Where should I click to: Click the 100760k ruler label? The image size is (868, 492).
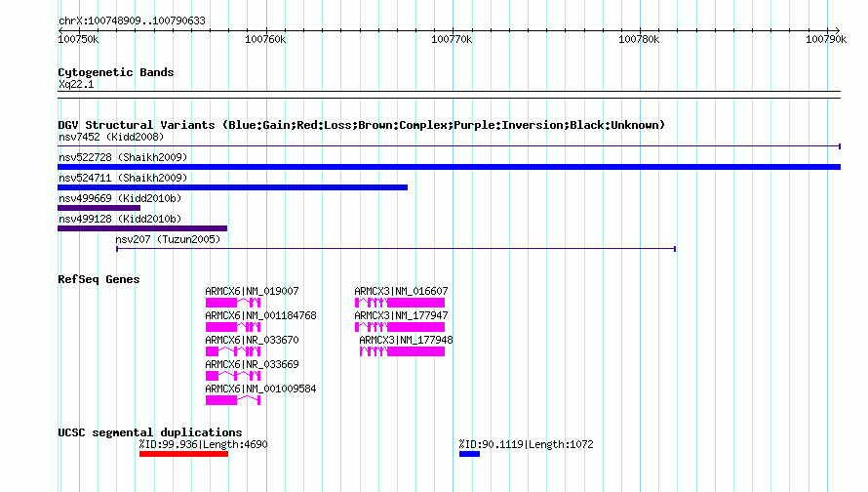pos(265,39)
